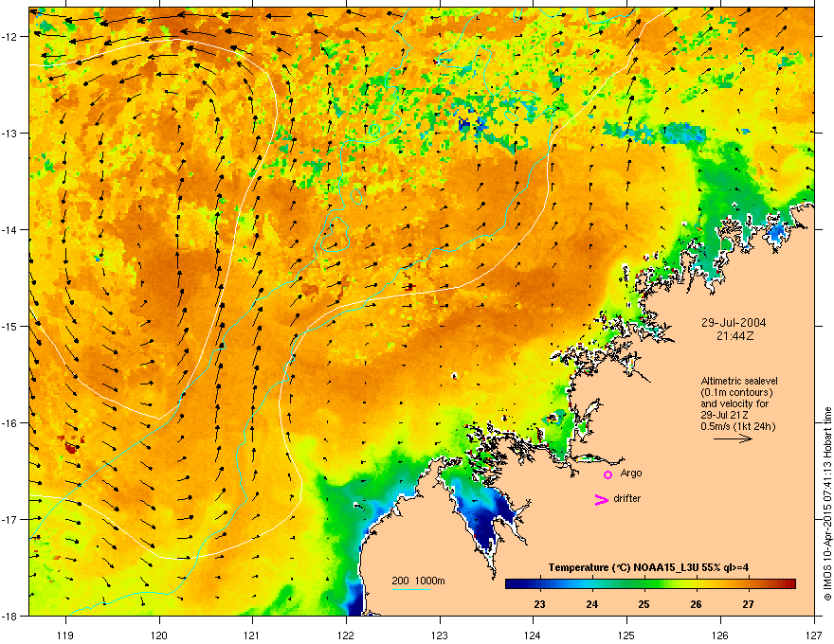Click the longitude 127 axis label
Image resolution: width=834 pixels, height=644 pixels.
tap(813, 635)
